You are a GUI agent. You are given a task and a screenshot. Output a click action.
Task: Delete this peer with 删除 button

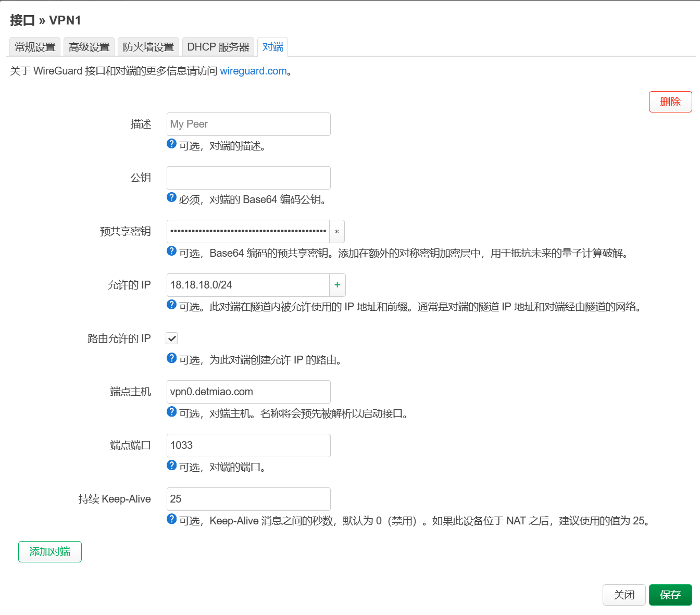click(670, 102)
